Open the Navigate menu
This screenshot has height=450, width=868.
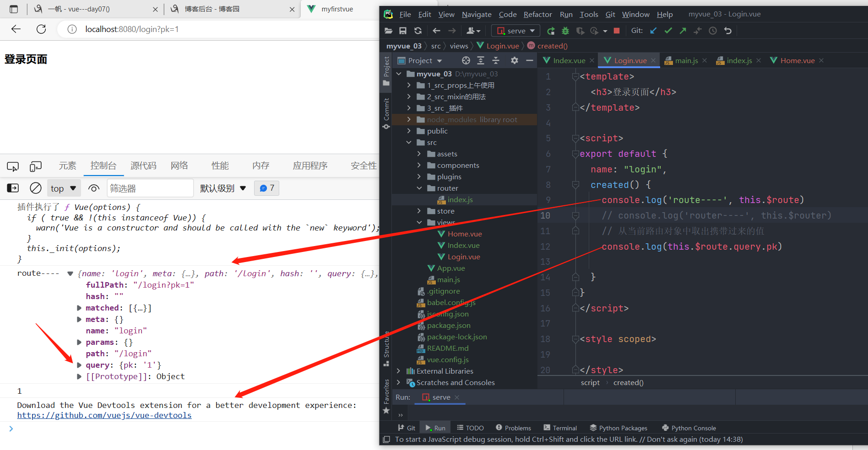(x=477, y=14)
